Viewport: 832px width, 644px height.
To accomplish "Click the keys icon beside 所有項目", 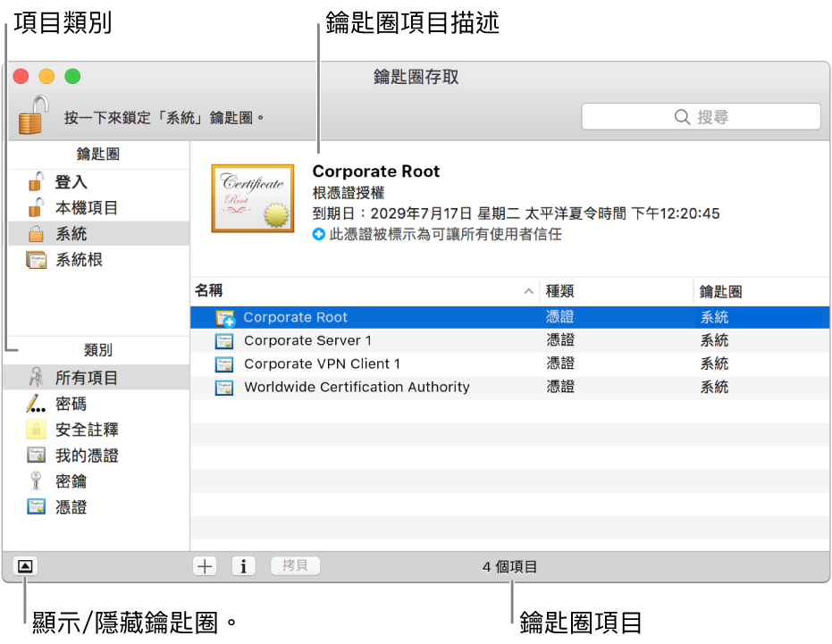I will 36,377.
